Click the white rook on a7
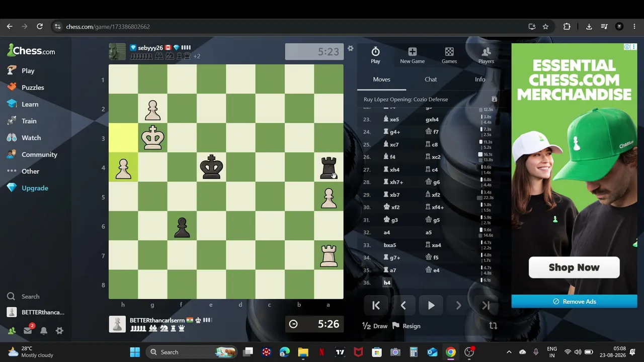 click(329, 255)
